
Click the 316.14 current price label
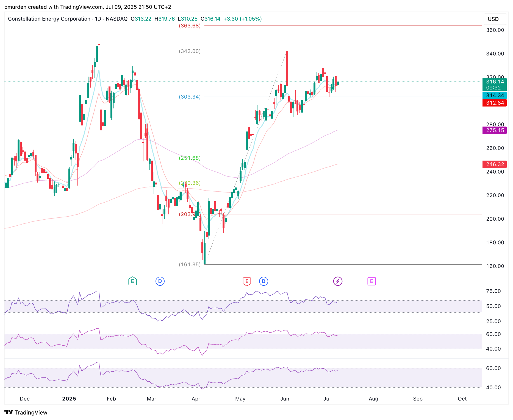(495, 82)
